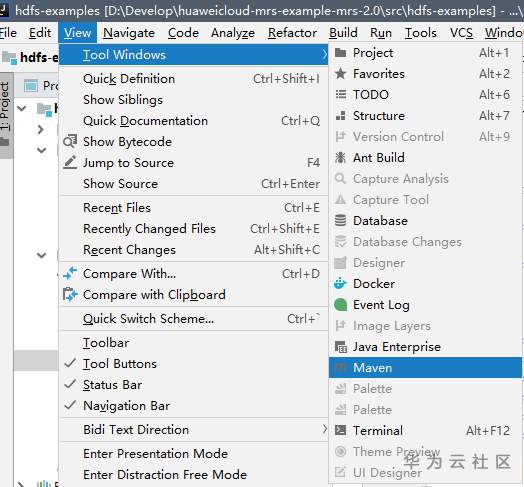Select Maven in the tool windows list
The image size is (524, 487).
click(x=425, y=368)
